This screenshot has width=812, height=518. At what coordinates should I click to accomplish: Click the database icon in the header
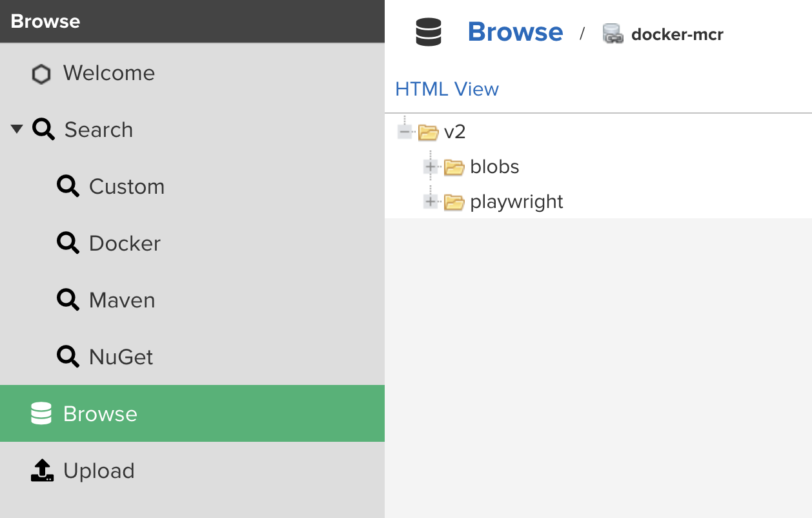429,32
